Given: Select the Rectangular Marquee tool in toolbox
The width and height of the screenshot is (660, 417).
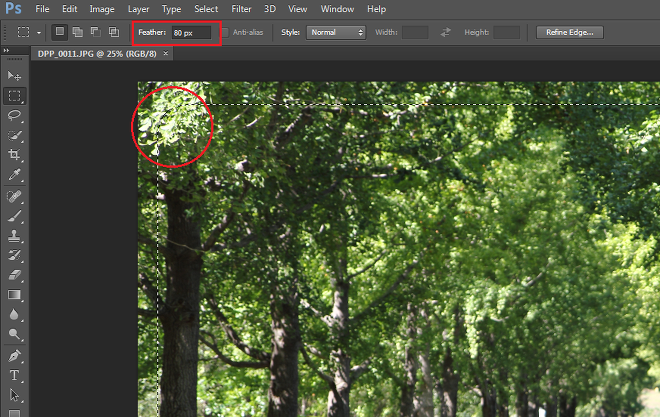Looking at the screenshot, I should coord(14,96).
